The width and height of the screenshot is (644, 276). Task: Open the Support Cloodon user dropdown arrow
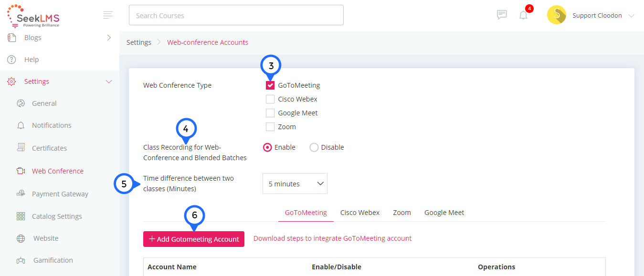[x=632, y=16]
